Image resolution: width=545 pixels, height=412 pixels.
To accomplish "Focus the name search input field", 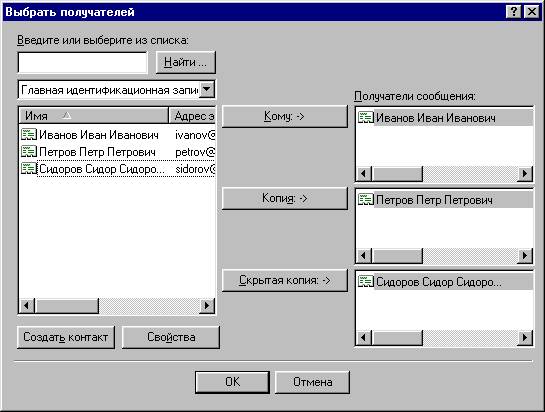I will [x=82, y=63].
